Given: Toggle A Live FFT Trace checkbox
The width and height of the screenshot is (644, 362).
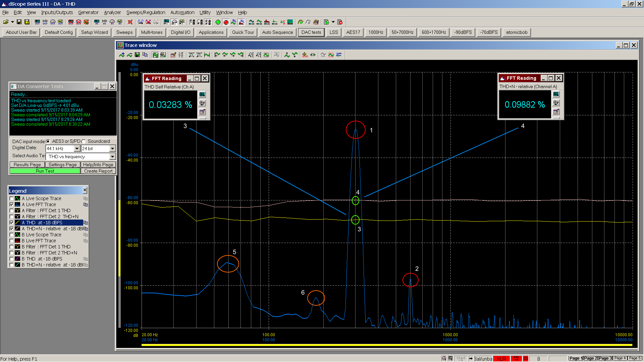Looking at the screenshot, I should [x=12, y=204].
